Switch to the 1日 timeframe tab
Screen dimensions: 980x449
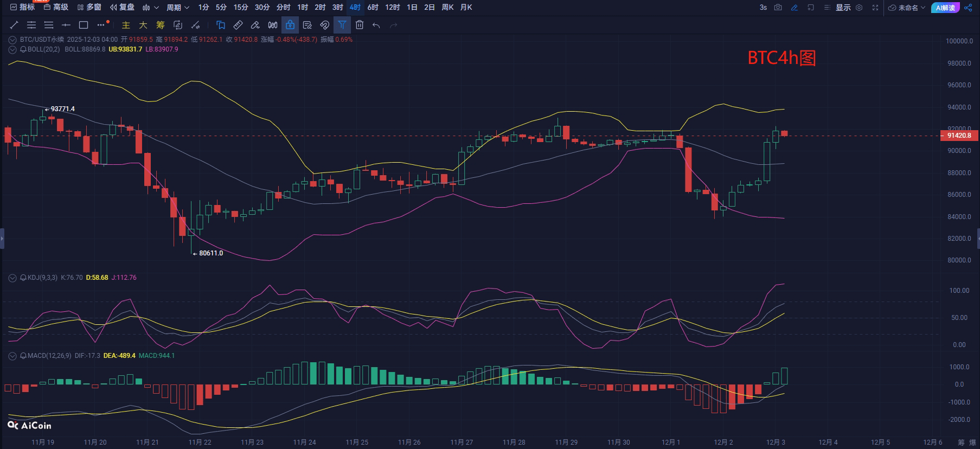tap(412, 8)
